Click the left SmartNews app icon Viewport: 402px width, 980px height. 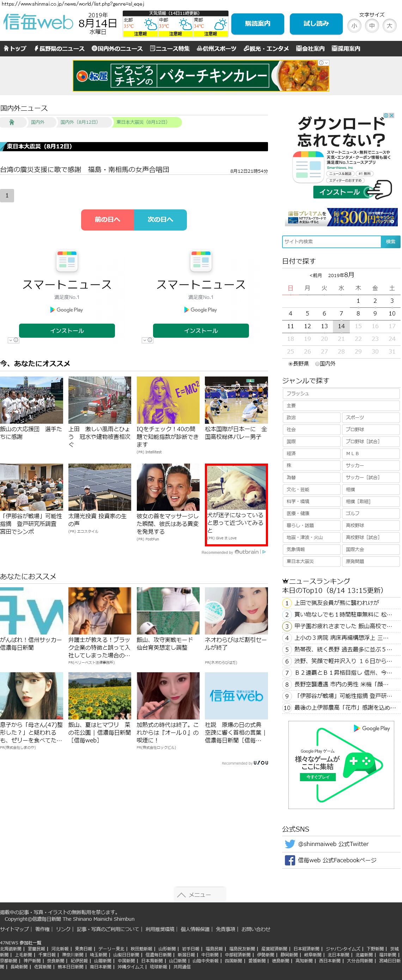coord(67,261)
